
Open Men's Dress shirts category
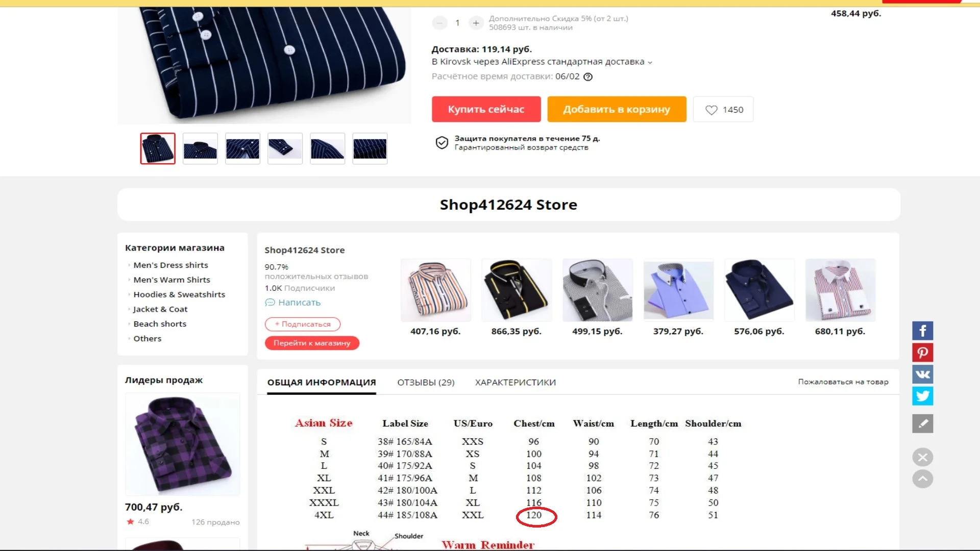point(170,265)
